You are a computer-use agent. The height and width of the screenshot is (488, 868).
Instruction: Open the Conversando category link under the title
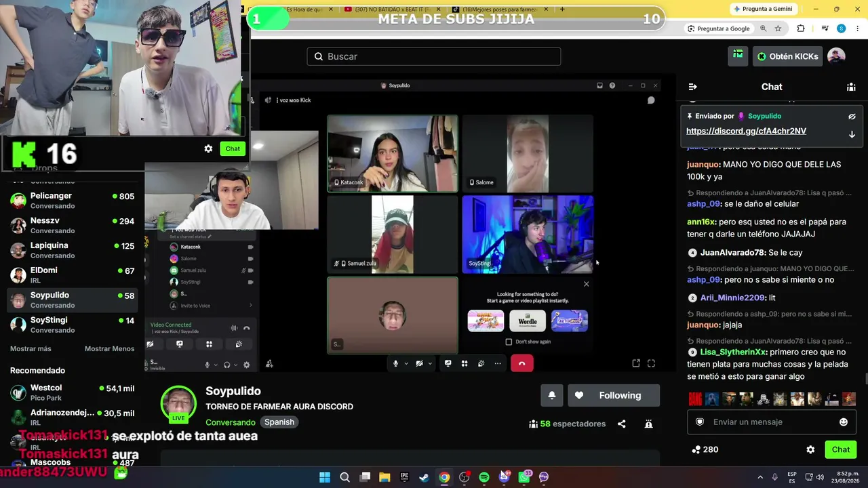231,422
